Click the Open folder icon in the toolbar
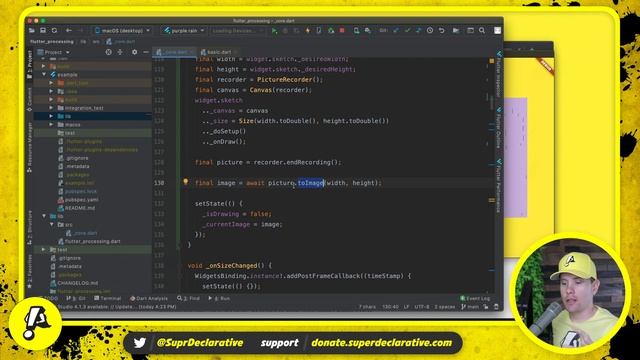The width and height of the screenshot is (640, 360). 32,31
